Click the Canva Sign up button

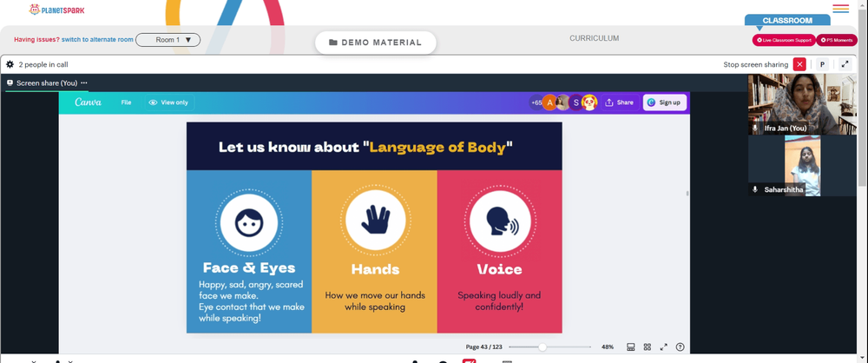pyautogui.click(x=665, y=102)
